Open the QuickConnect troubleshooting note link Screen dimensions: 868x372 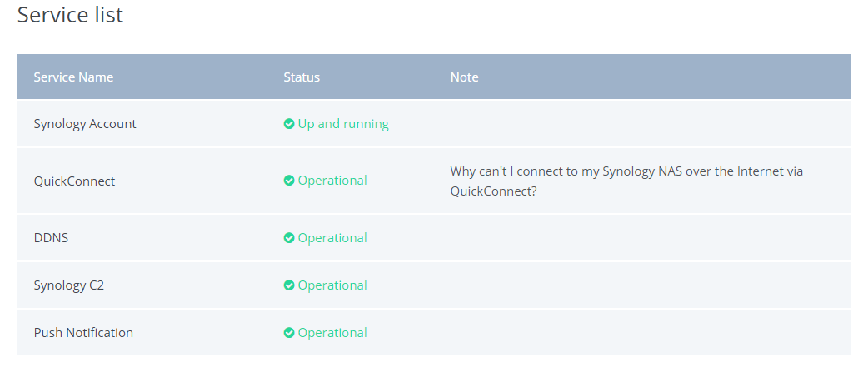pyautogui.click(x=626, y=181)
